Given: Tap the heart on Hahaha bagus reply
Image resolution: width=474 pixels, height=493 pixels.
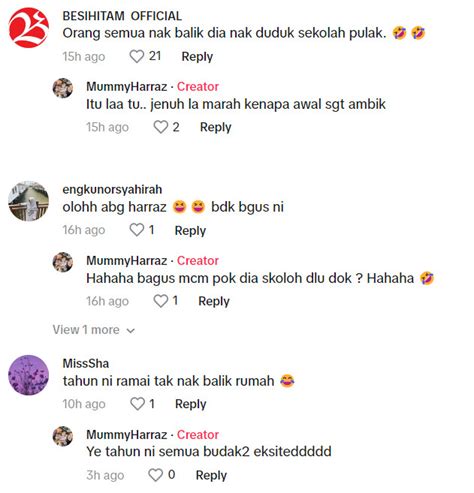Looking at the screenshot, I should click(x=161, y=301).
